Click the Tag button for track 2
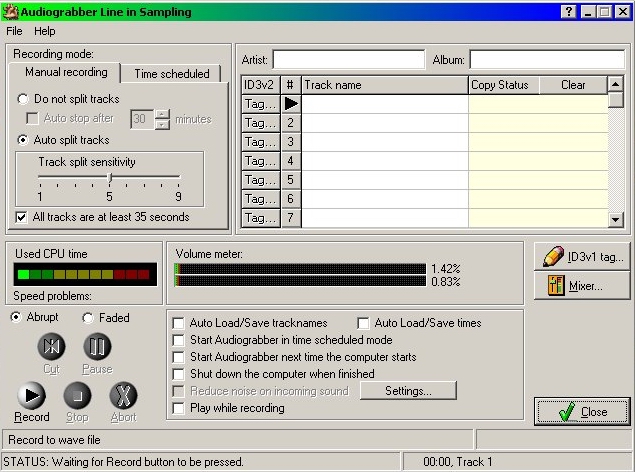The width and height of the screenshot is (635, 472). tap(260, 123)
